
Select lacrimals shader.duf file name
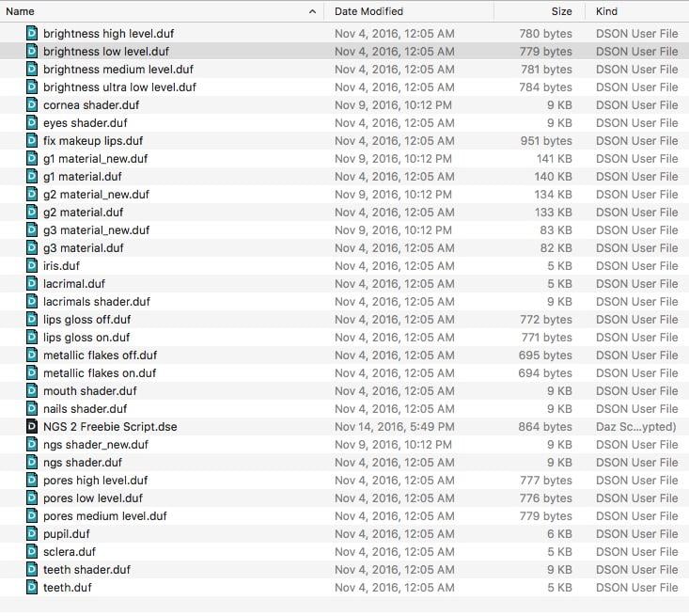96,302
